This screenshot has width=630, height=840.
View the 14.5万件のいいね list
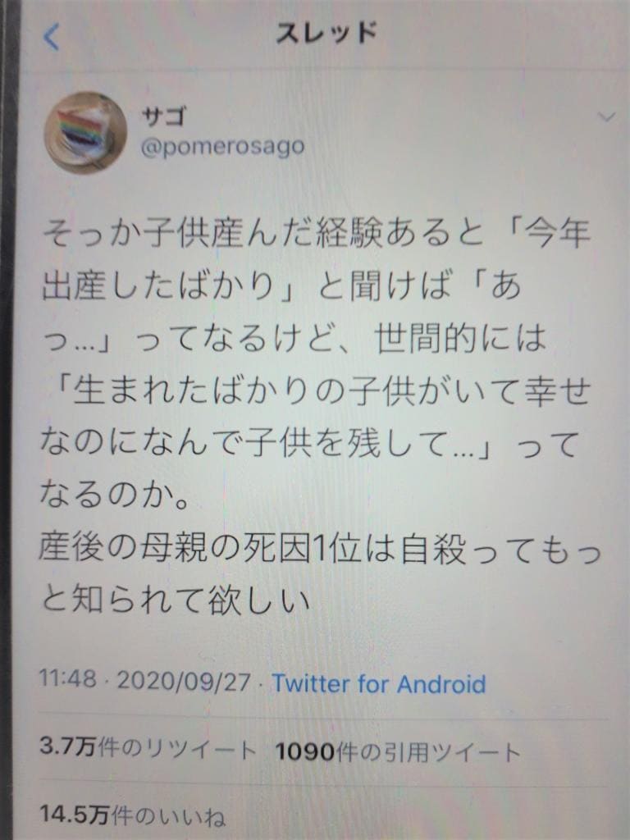pos(132,816)
